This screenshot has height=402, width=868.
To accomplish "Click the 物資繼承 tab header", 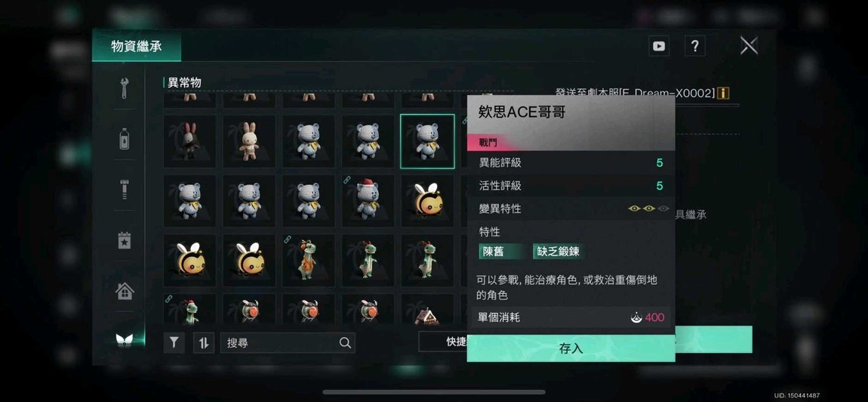I will coord(136,46).
